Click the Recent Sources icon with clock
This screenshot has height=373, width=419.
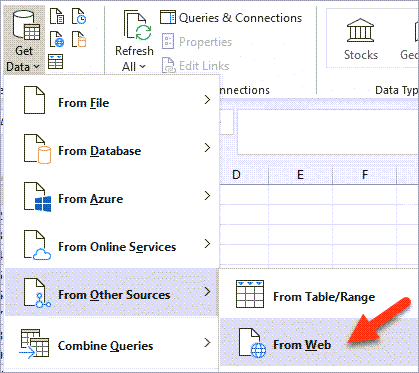(79, 16)
